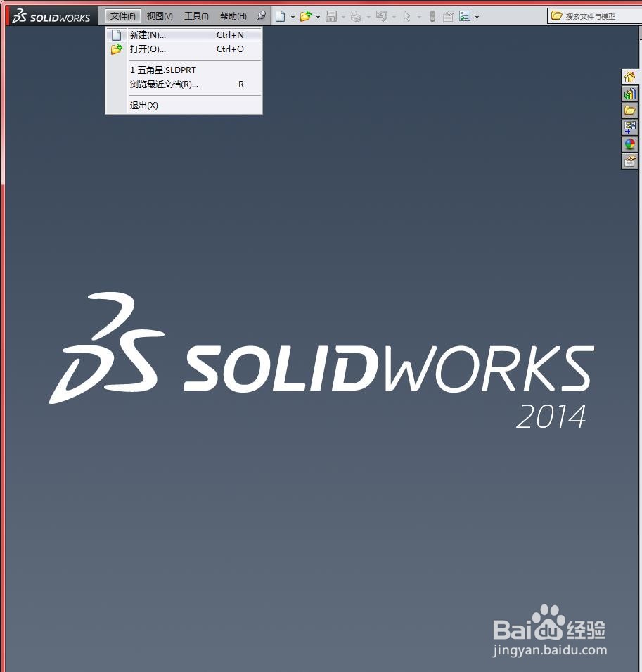Click the folder icon in search box
Image resolution: width=642 pixels, height=672 pixels.
(556, 16)
